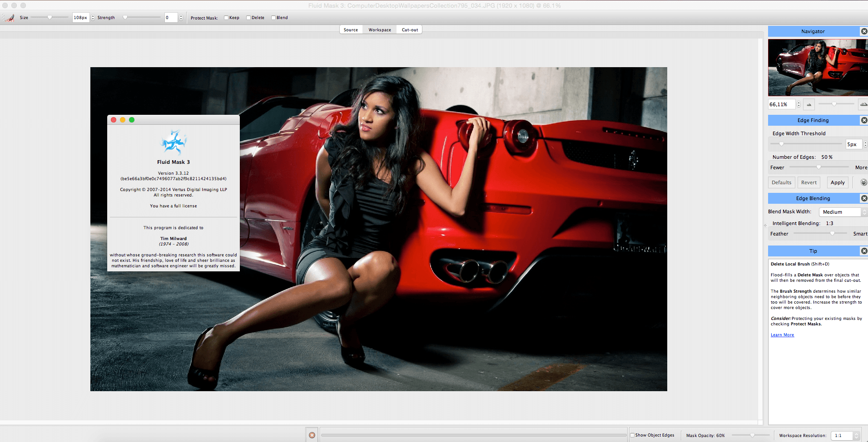Click the Apply button in Edge Finding
The height and width of the screenshot is (442, 868).
tap(838, 182)
